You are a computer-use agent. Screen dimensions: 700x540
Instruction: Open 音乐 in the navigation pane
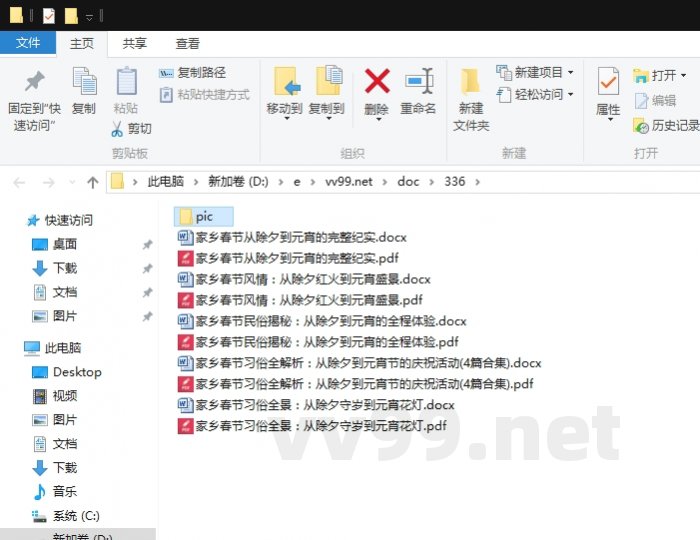(55, 492)
